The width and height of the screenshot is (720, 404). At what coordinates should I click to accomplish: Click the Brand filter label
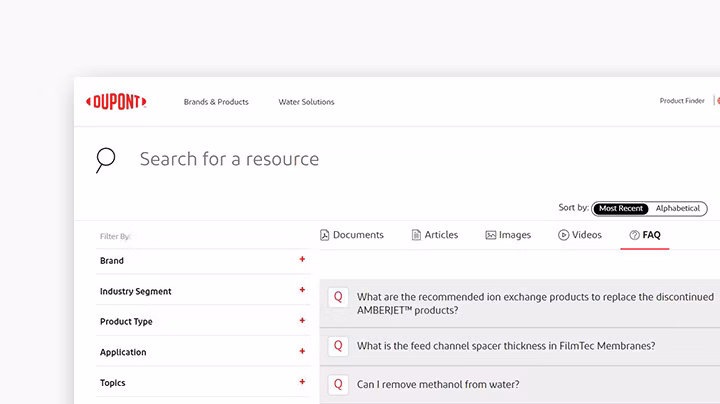click(x=112, y=261)
